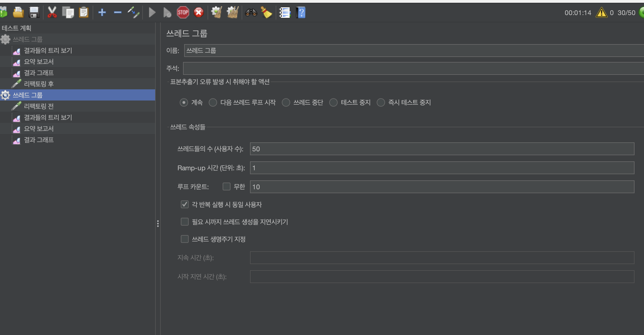Select the 쓰레드 중단 radio option
The width and height of the screenshot is (644, 335).
286,102
